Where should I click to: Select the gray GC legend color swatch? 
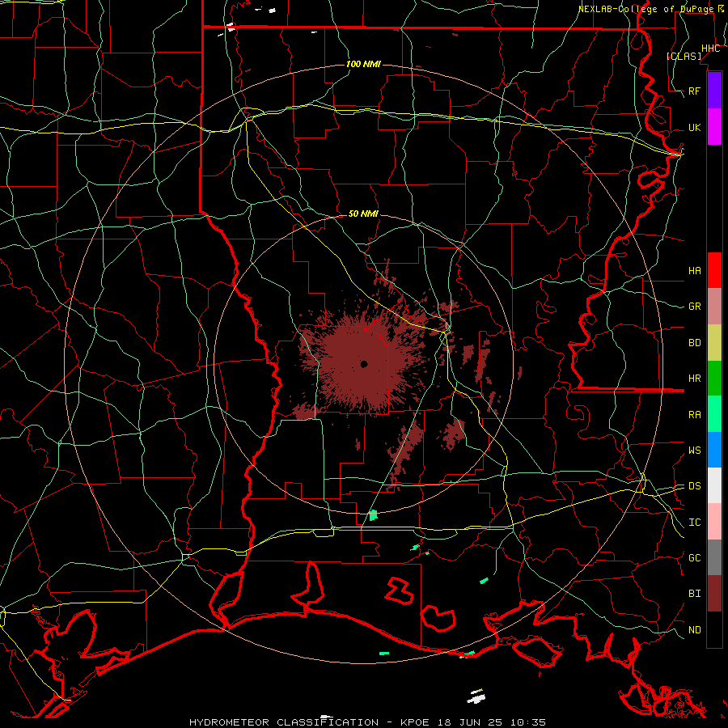714,557
